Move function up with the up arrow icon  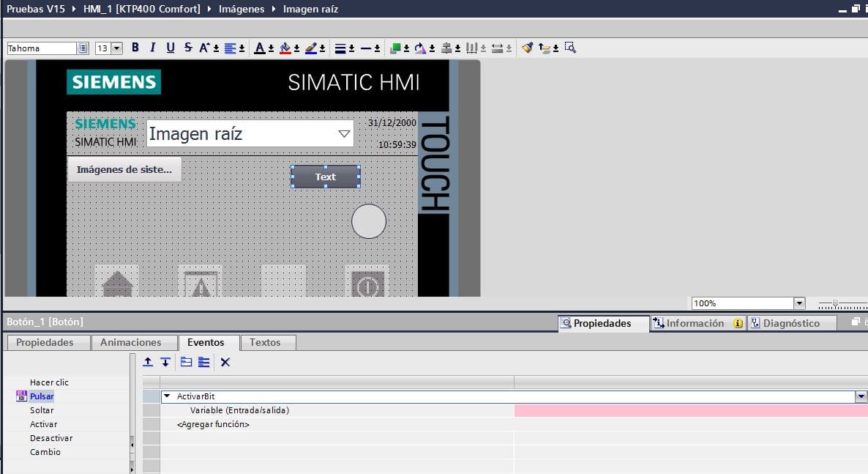pos(148,362)
